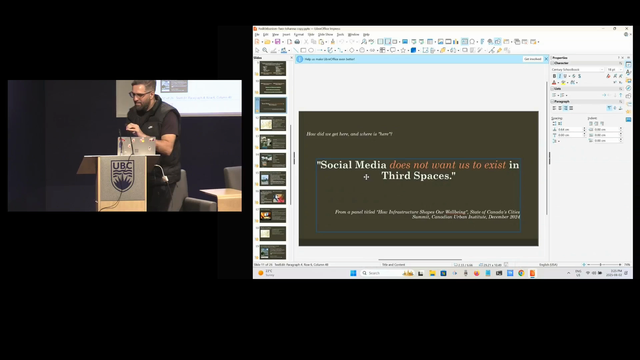Click the Strikethrough icon in Character panel
Screen dimensions: 640x360
click(x=573, y=76)
